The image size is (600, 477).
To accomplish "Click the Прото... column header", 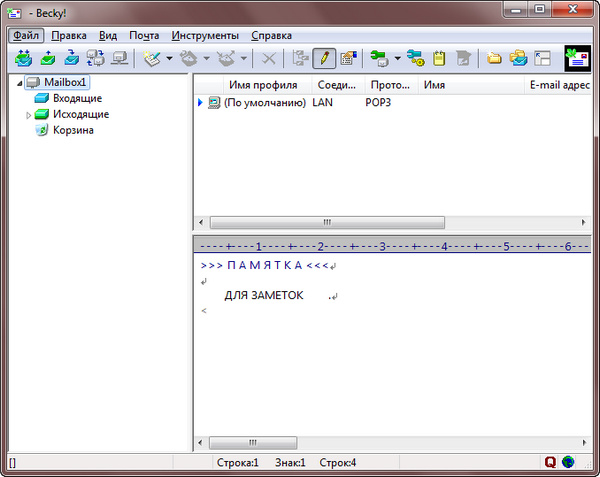I will (390, 85).
